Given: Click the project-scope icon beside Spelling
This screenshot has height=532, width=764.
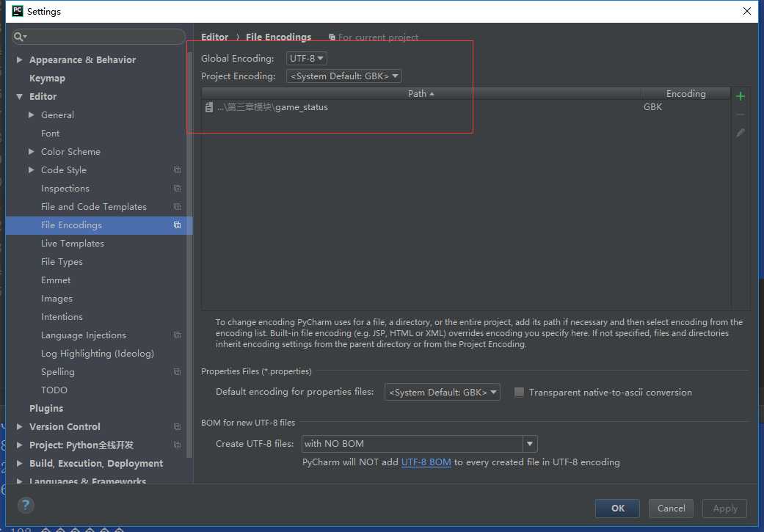Looking at the screenshot, I should pos(178,372).
